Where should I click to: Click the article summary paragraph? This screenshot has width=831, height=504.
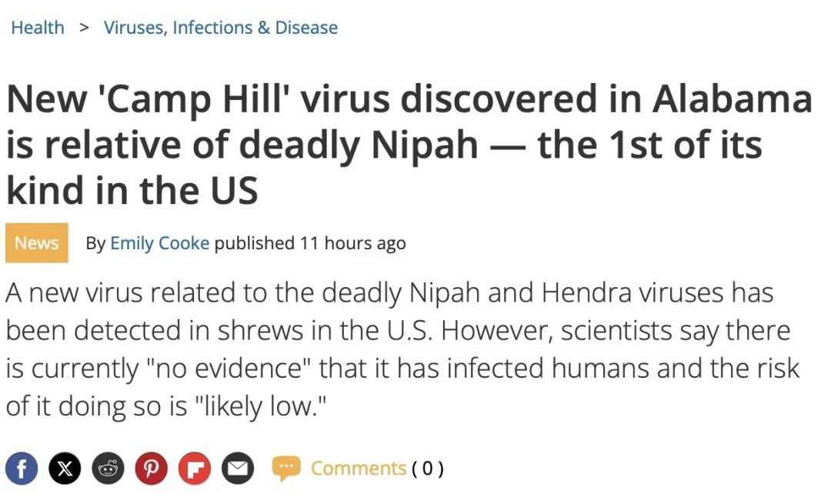pyautogui.click(x=402, y=349)
